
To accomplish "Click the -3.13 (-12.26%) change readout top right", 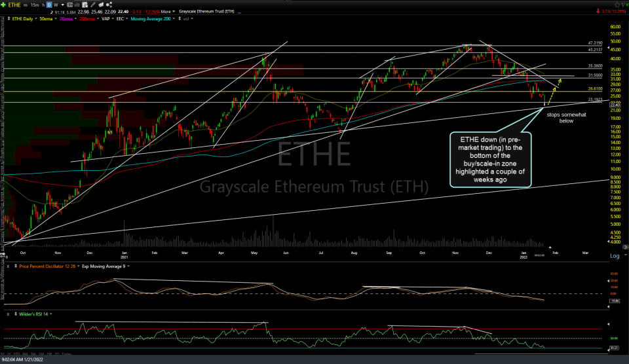I will click(x=611, y=11).
